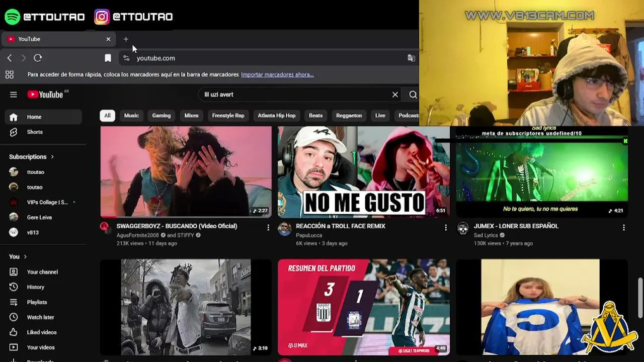Select the All filter chip
This screenshot has height=362, width=644.
pyautogui.click(x=107, y=116)
